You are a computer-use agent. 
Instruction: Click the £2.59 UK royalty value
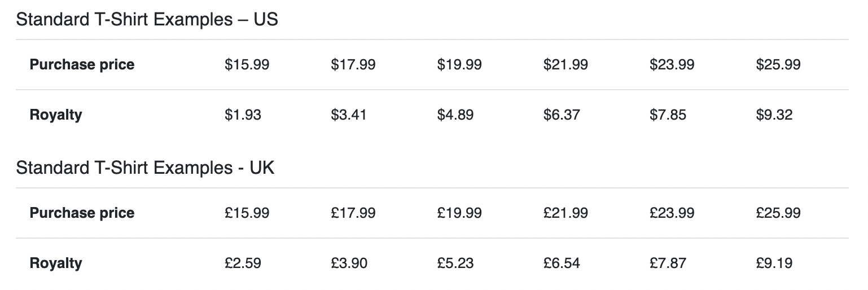click(243, 263)
